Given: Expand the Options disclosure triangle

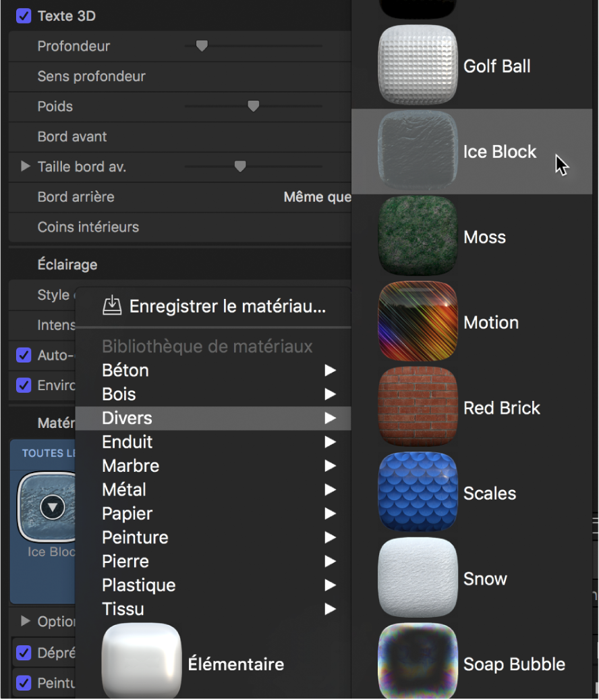Looking at the screenshot, I should [26, 620].
